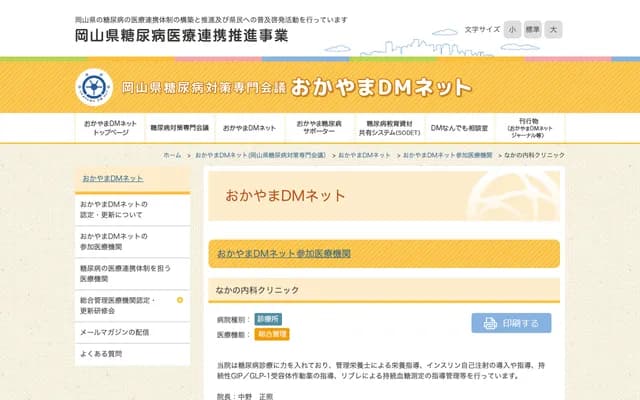Click the short おかやまDMネット breadcrumb link

(364, 155)
